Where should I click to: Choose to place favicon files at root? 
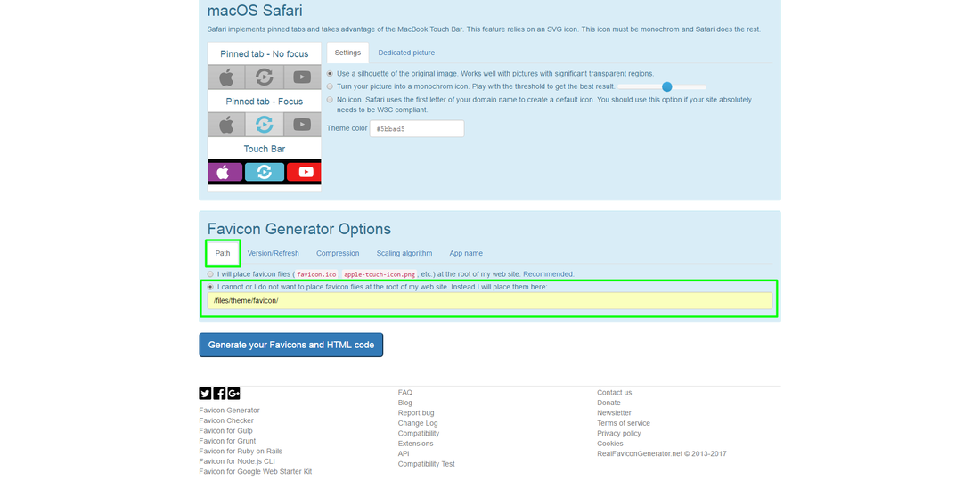click(210, 274)
